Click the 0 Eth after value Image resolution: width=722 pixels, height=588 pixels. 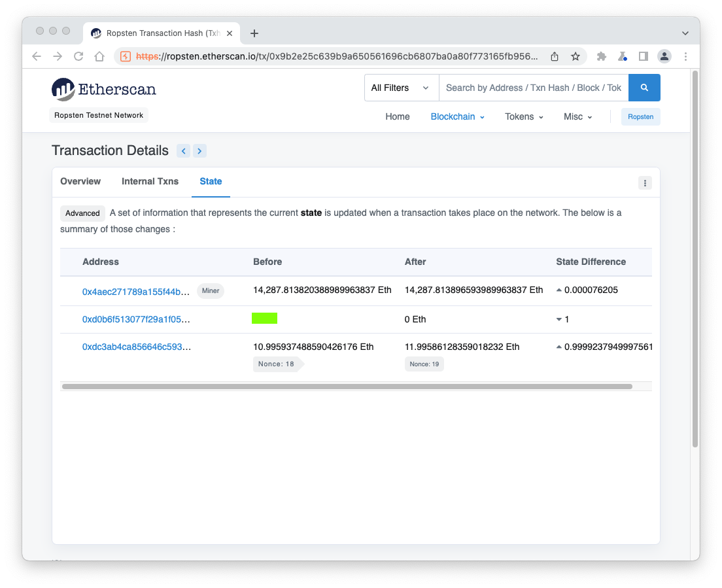pyautogui.click(x=415, y=319)
